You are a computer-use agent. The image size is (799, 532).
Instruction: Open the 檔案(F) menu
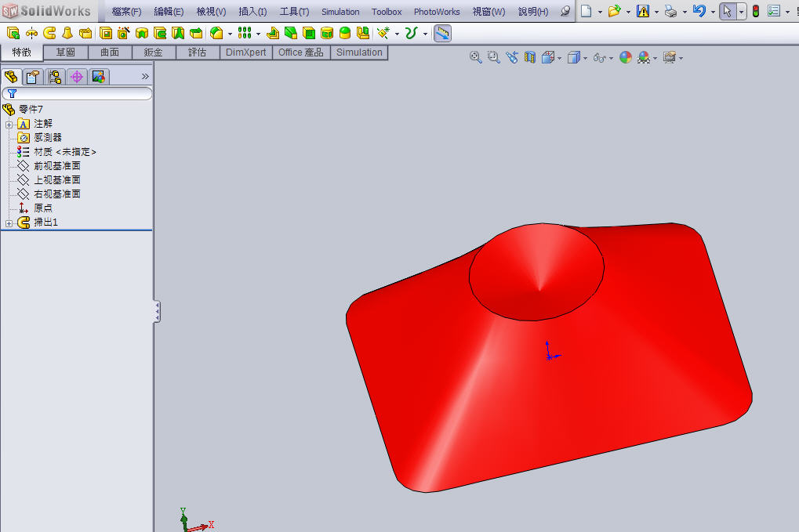[x=126, y=11]
